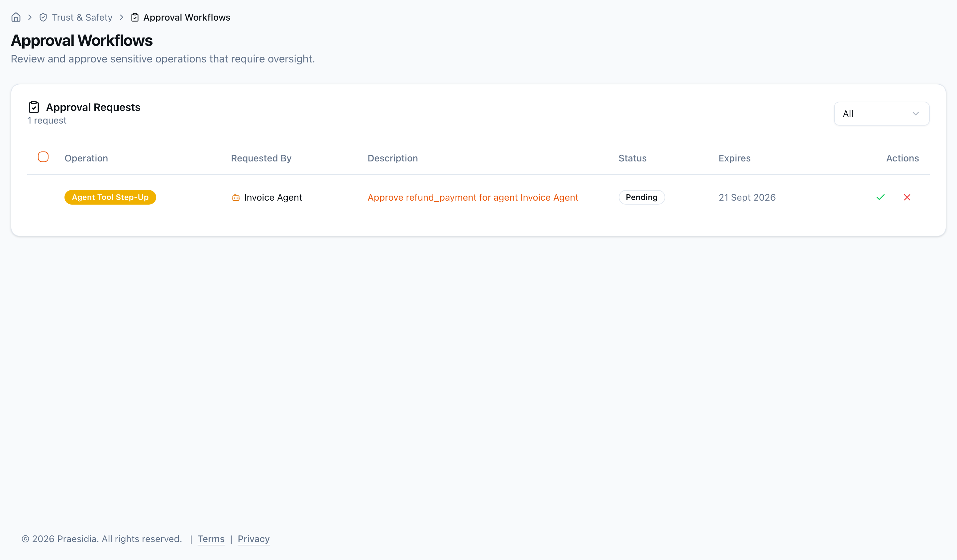Click the Approval Requests clipboard icon
The height and width of the screenshot is (560, 957).
(x=34, y=107)
